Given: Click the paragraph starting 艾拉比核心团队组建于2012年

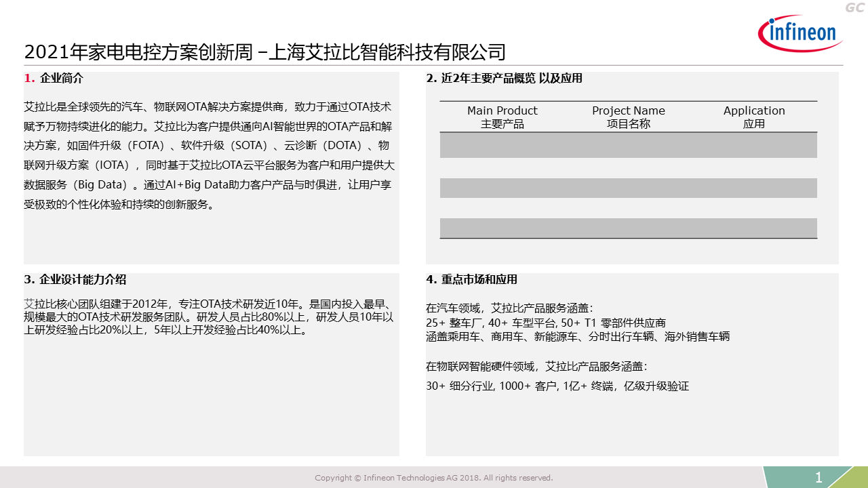Looking at the screenshot, I should click(210, 317).
